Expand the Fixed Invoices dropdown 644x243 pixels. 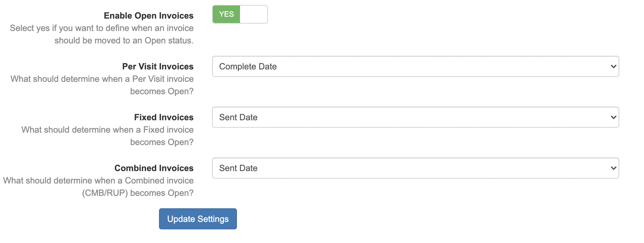coord(415,117)
